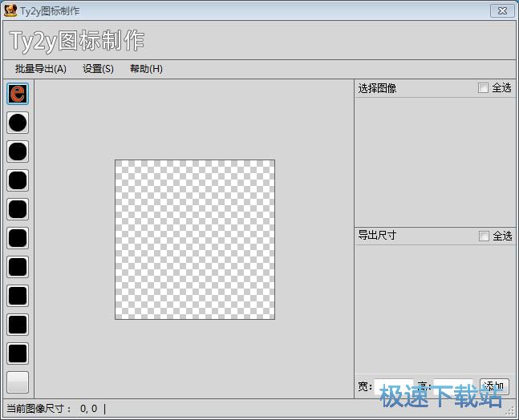Close the Ty2y图标制作 window

(502, 11)
